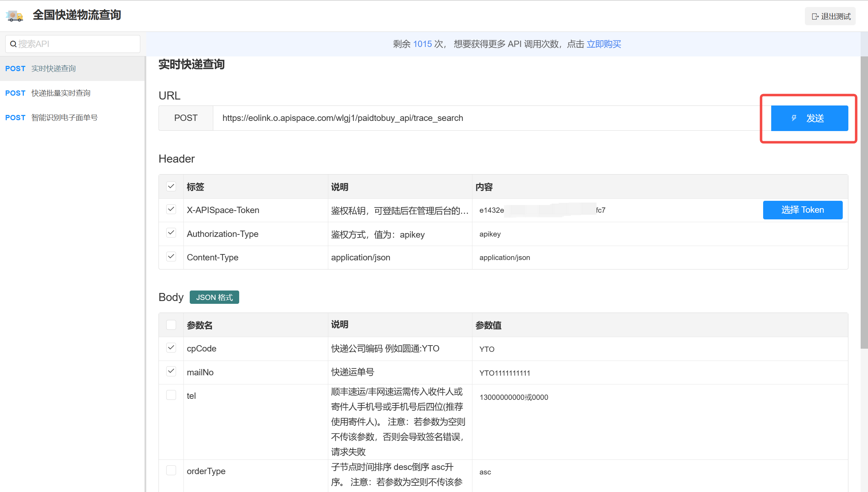
Task: Follow the 立即购买 link
Action: tap(604, 44)
